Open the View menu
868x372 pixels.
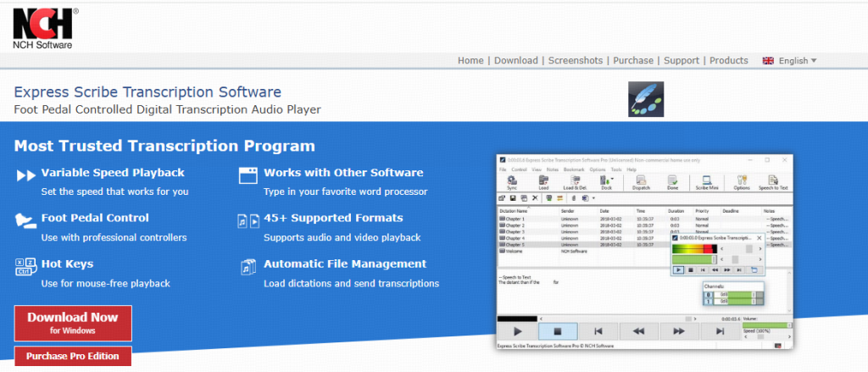pyautogui.click(x=537, y=169)
